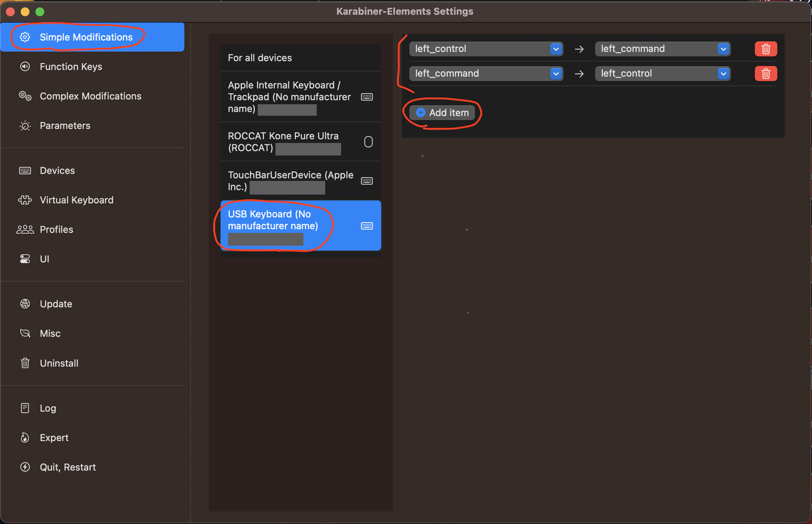The image size is (812, 524).
Task: Click the keyboard icon beside TouchBarUserDevice
Action: (x=367, y=181)
